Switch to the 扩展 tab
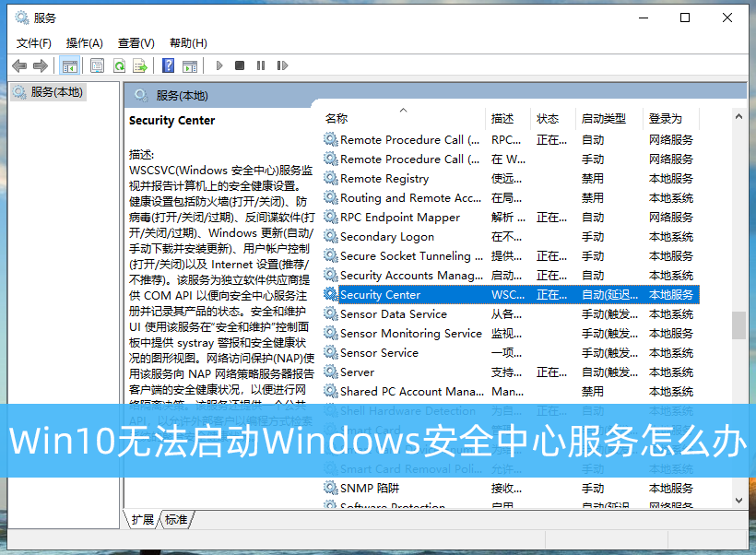Image resolution: width=756 pixels, height=555 pixels. tap(142, 520)
